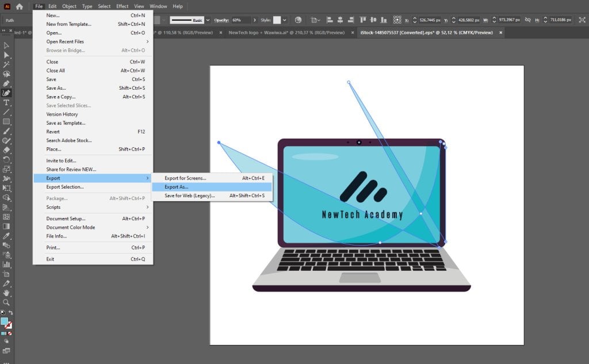Viewport: 589px width, 364px height.
Task: Select the Column Graph tool
Action: pyautogui.click(x=6, y=265)
